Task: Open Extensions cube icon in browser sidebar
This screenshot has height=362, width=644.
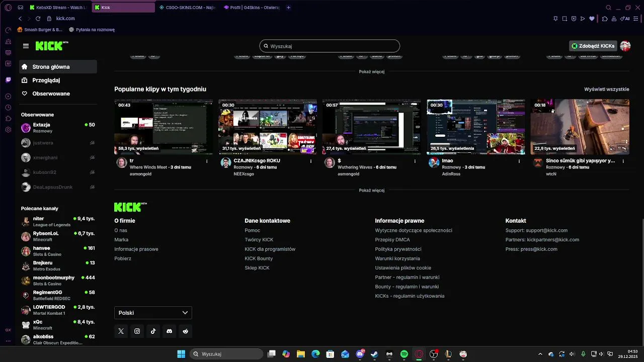Action: click(x=8, y=119)
